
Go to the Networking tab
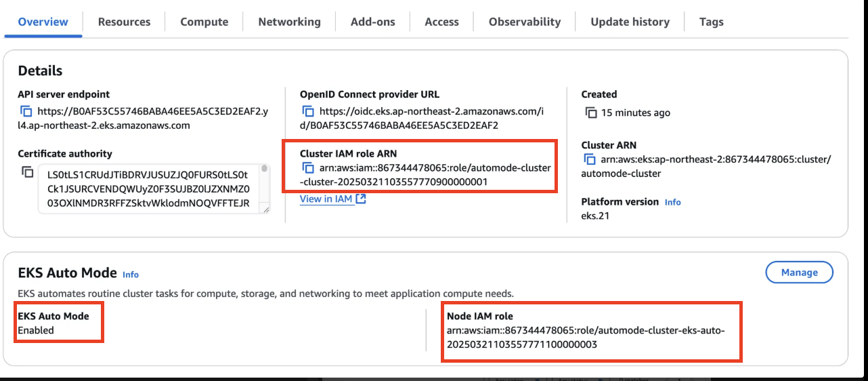pos(289,22)
